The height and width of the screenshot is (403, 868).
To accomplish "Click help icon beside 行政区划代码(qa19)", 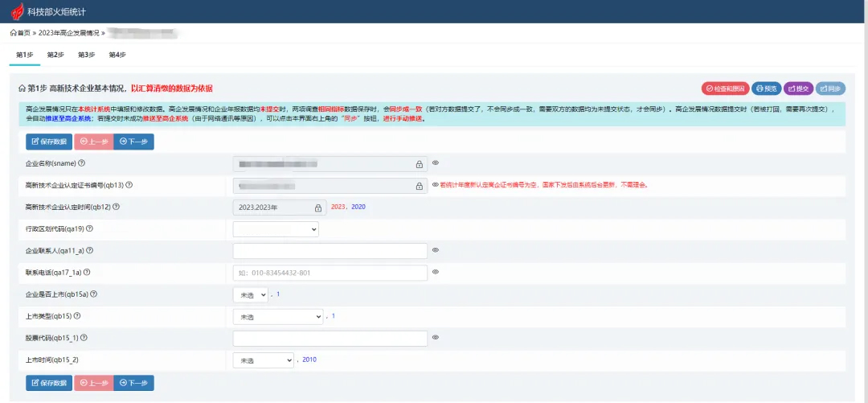I will tap(89, 229).
